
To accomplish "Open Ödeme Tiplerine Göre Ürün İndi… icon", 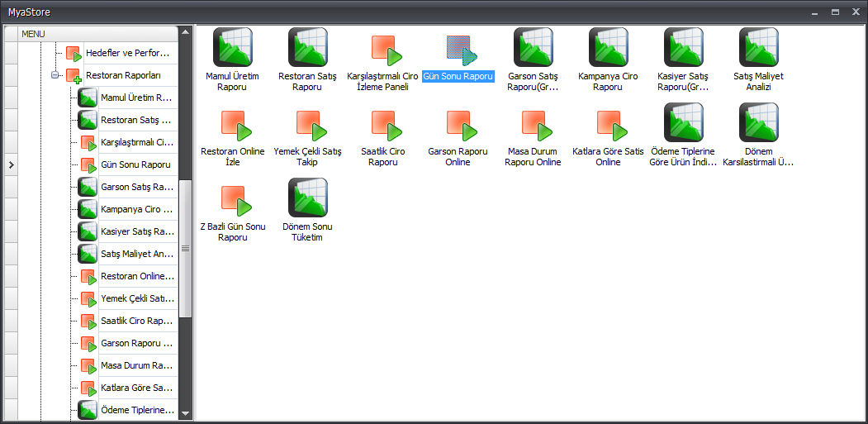I will [684, 122].
